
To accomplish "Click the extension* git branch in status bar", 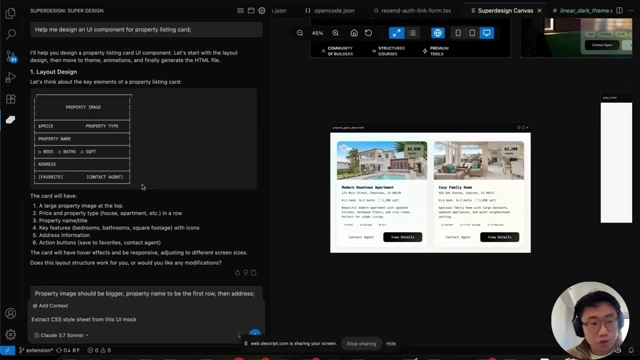I will [36, 350].
